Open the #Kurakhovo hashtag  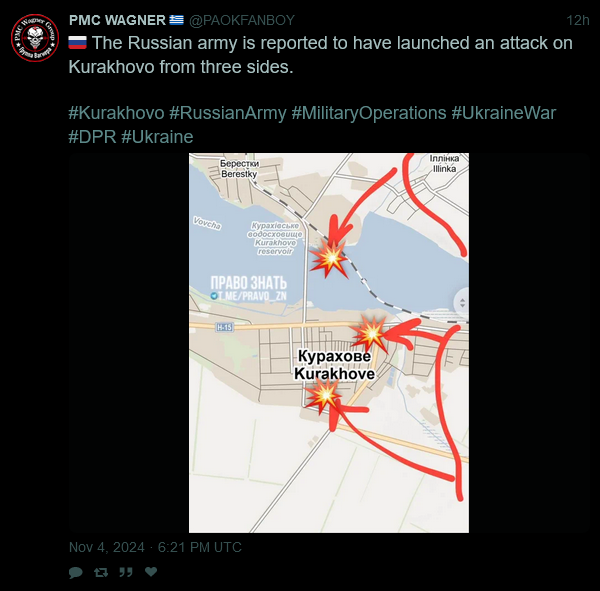point(116,113)
